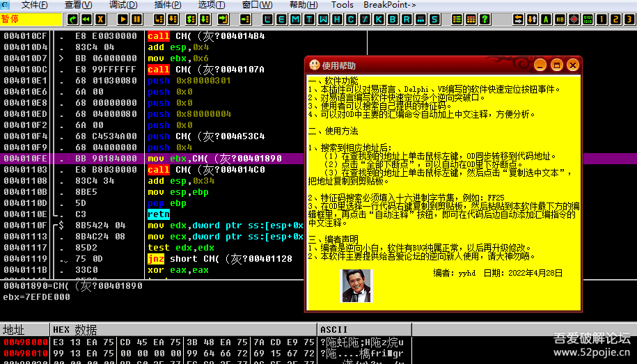Open the 调试(D) menu
The height and width of the screenshot is (364, 637).
(123, 5)
